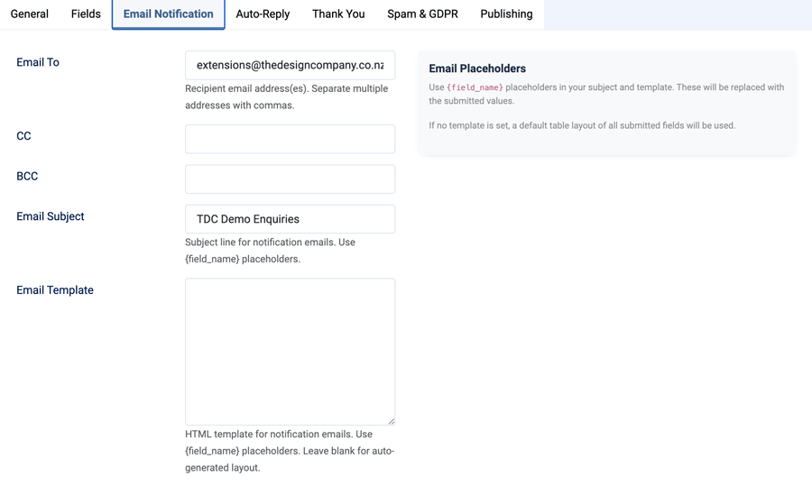This screenshot has width=812, height=504.
Task: Switch to the Spam & GDPR tab
Action: [422, 14]
